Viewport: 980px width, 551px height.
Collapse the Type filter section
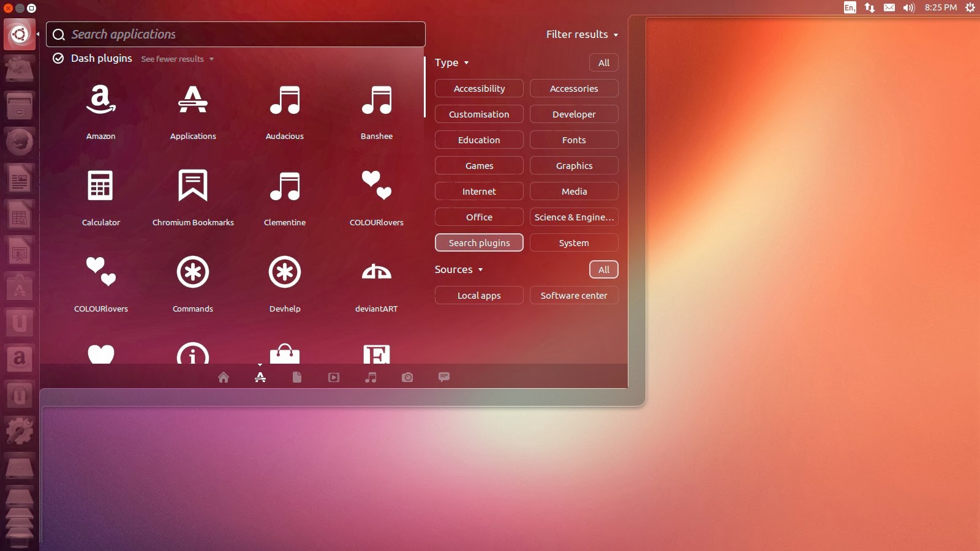[451, 62]
